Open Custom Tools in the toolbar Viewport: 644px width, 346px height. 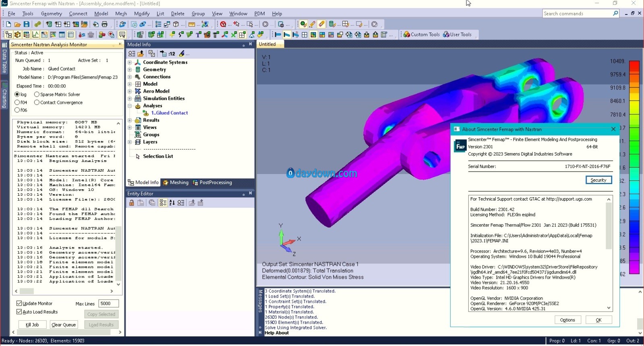pyautogui.click(x=421, y=35)
